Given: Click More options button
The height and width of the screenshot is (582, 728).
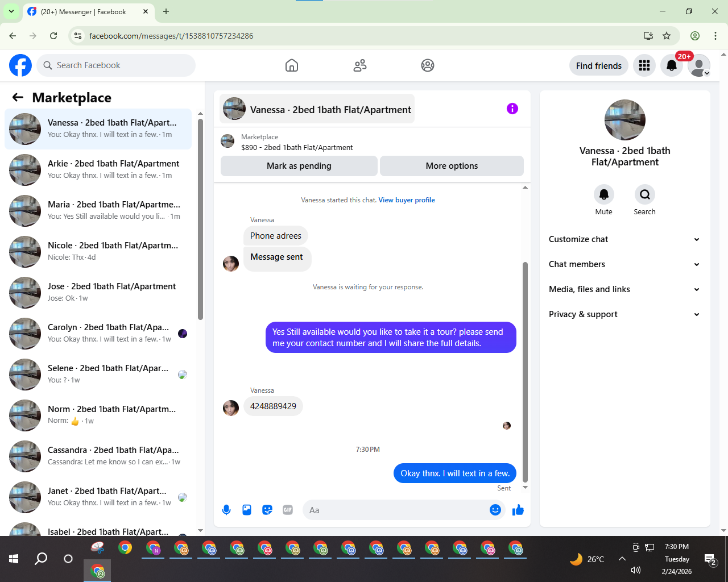Looking at the screenshot, I should [x=452, y=166].
